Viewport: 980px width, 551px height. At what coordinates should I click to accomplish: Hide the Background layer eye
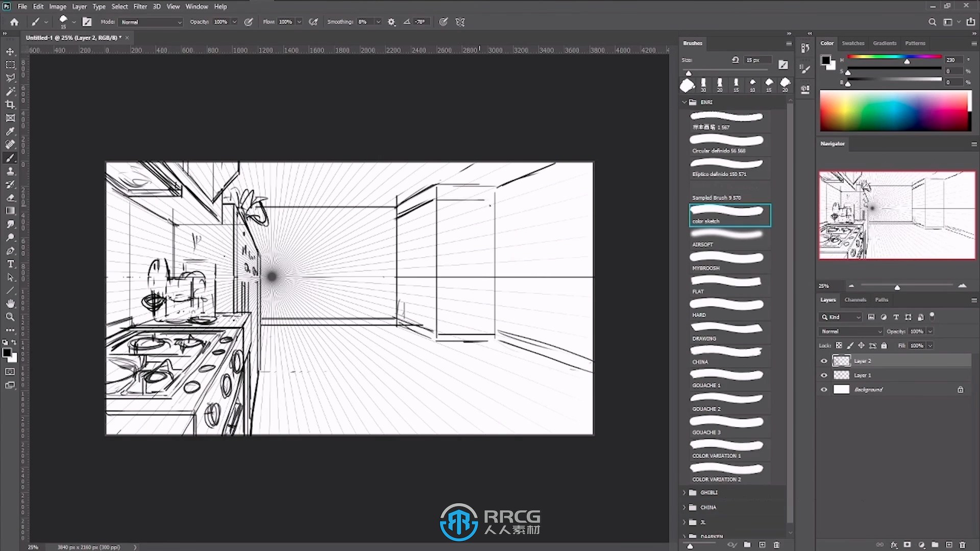(824, 389)
